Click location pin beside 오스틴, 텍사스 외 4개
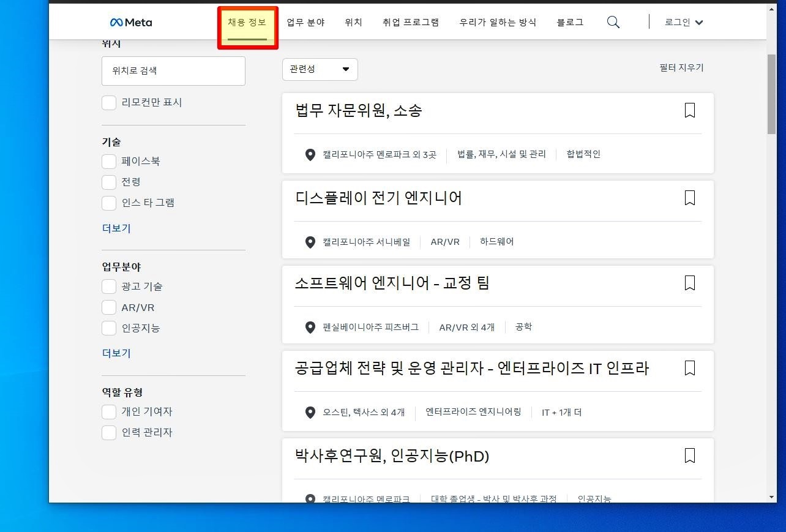The height and width of the screenshot is (532, 786). click(310, 413)
